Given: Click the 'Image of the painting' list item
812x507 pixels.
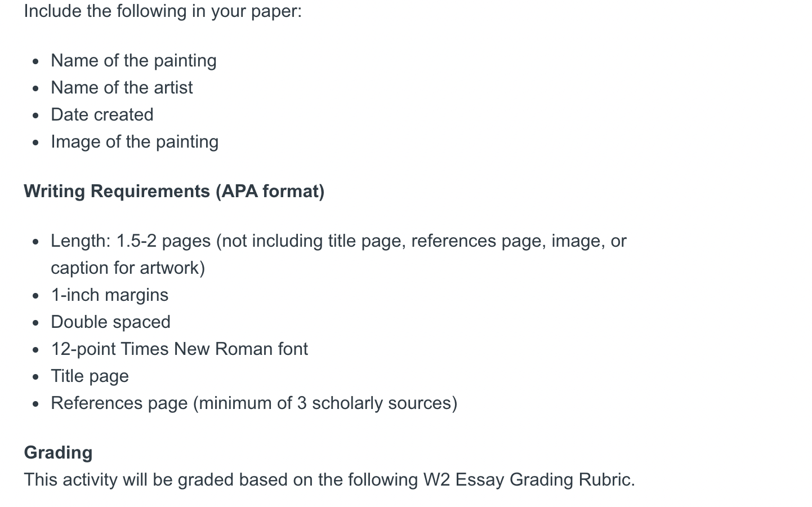Looking at the screenshot, I should click(x=135, y=142).
